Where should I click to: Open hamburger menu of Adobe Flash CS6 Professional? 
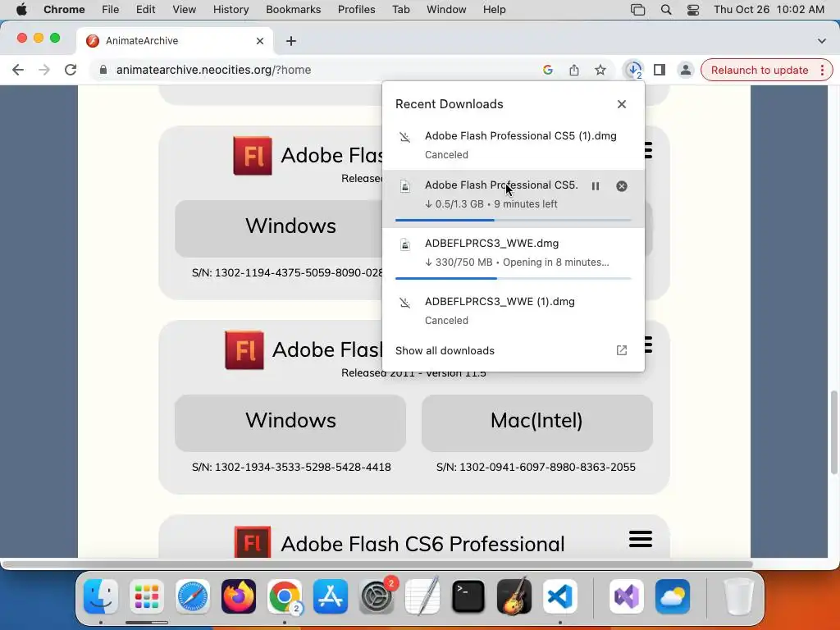pos(640,539)
